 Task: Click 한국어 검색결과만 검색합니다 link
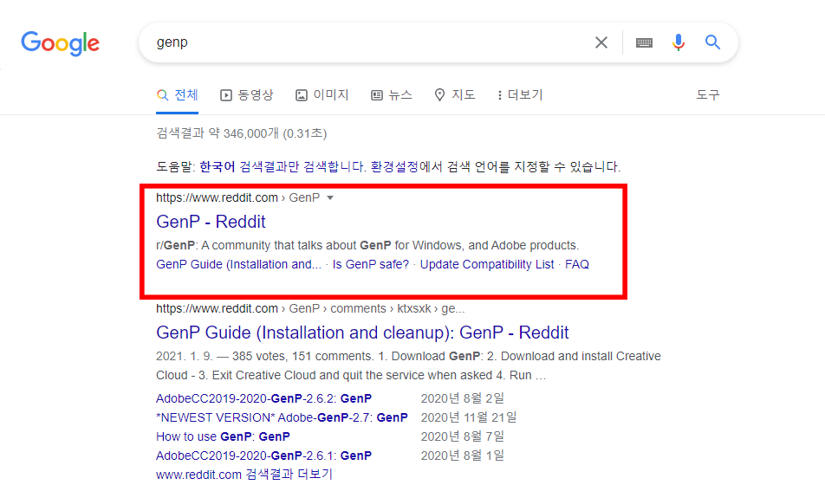(282, 167)
